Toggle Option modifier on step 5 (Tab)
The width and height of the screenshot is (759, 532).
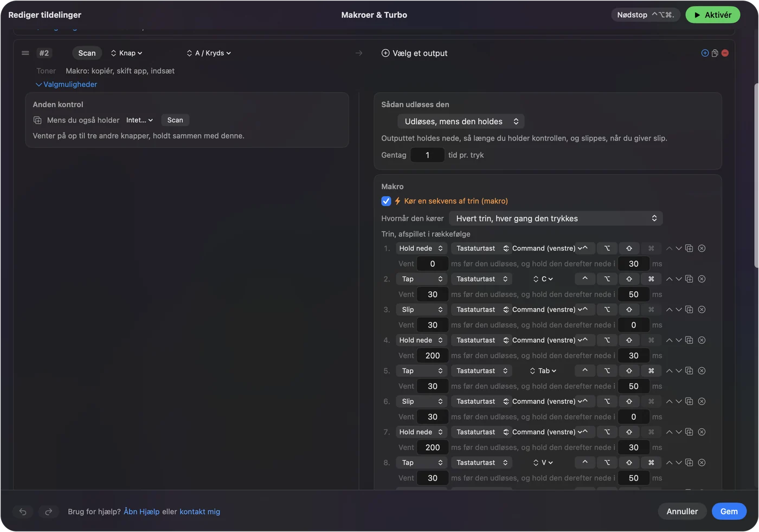607,371
